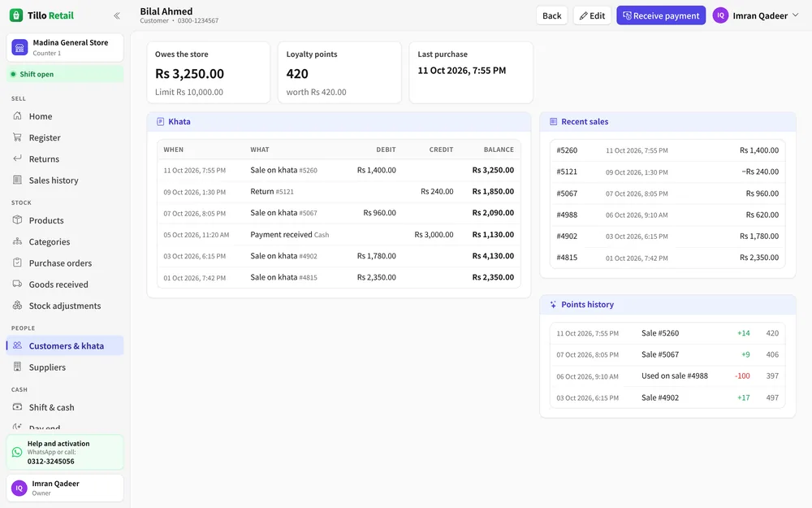
Task: Click the Tillo Retail logo icon
Action: [16, 15]
